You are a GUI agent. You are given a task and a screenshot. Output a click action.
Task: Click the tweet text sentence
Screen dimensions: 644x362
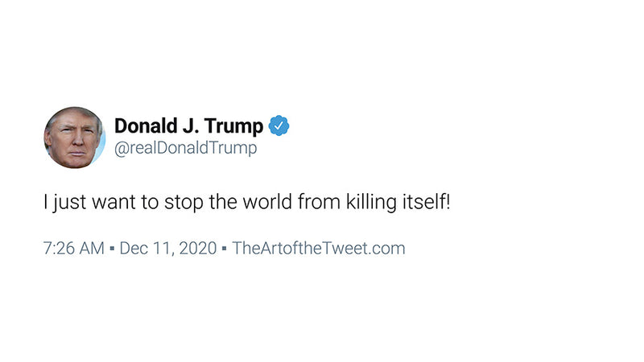click(x=247, y=201)
